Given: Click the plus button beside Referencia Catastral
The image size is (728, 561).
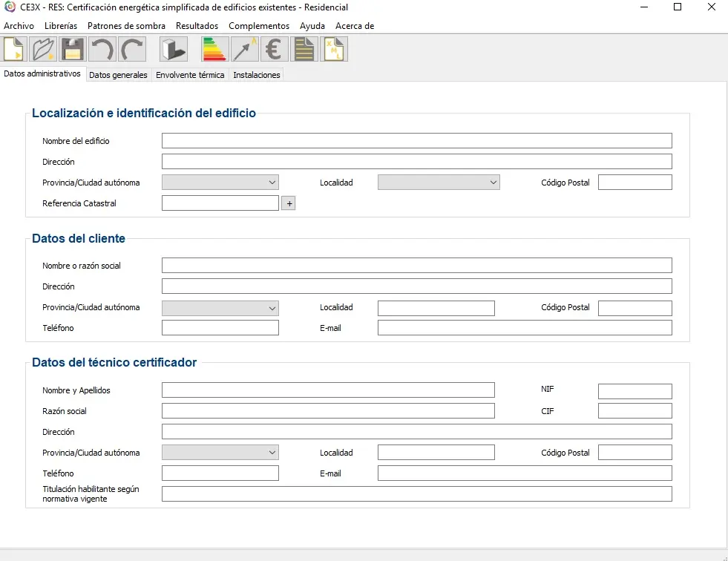Looking at the screenshot, I should 289,203.
